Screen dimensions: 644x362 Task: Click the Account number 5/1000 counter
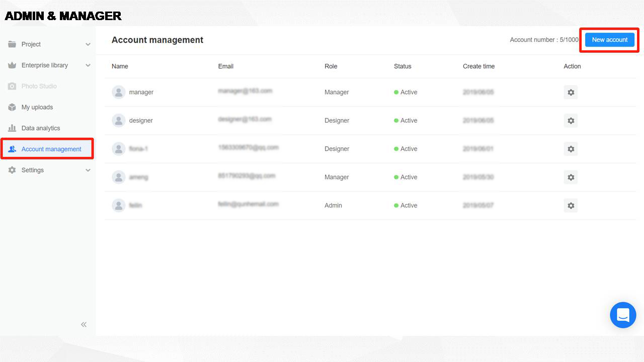pos(544,40)
